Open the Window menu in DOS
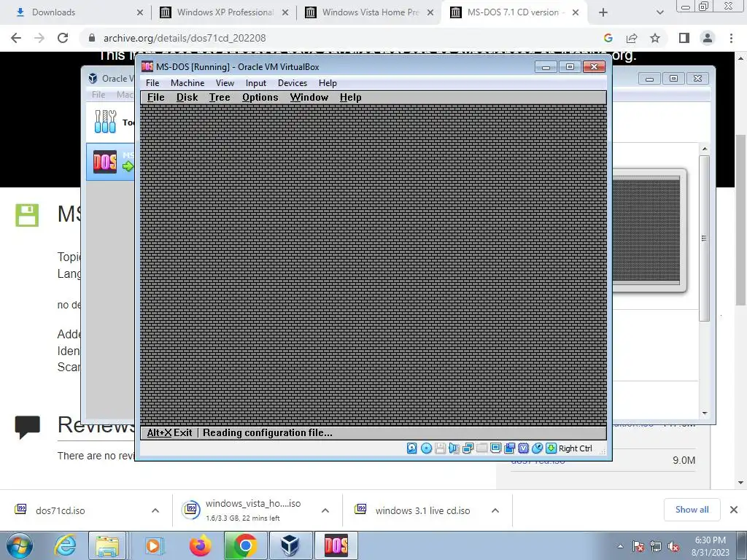Screen dimensions: 747x560 [309, 98]
